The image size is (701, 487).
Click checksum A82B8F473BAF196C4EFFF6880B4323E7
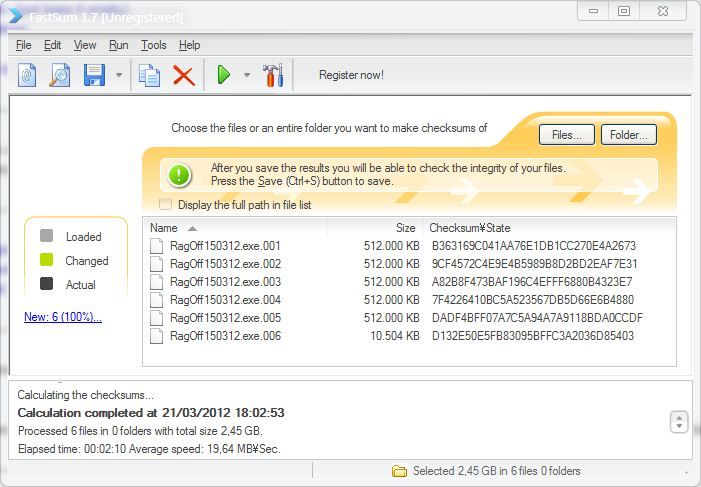coord(532,282)
